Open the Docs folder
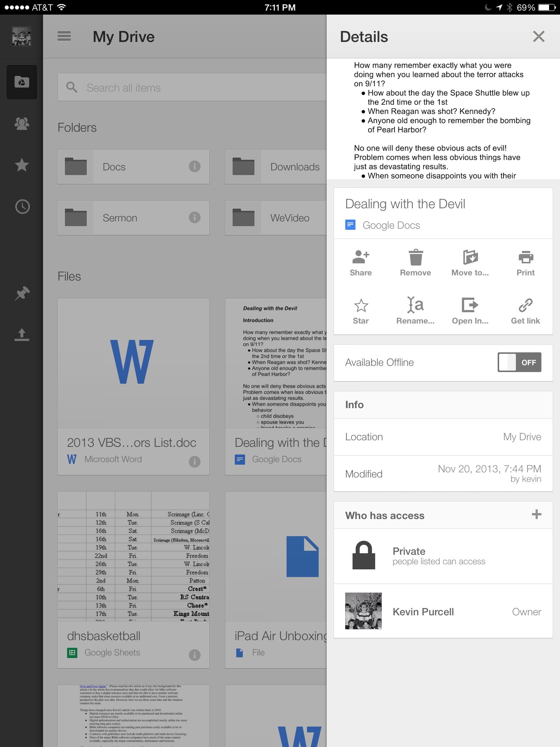560x747 pixels. coord(133,167)
